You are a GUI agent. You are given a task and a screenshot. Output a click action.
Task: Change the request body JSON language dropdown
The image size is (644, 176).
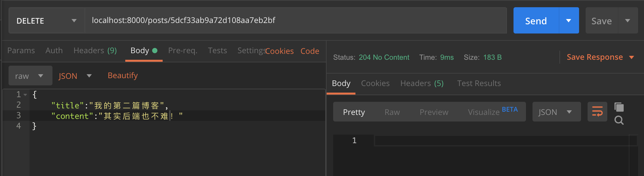click(x=75, y=76)
